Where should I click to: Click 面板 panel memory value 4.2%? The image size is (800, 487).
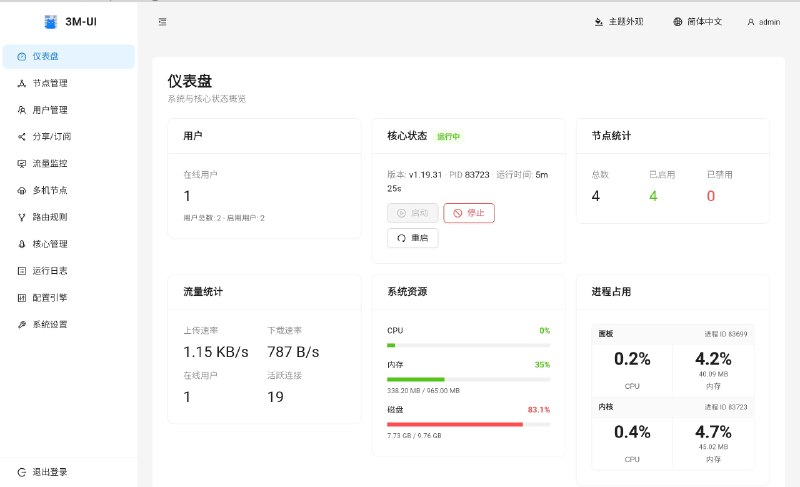tap(713, 359)
